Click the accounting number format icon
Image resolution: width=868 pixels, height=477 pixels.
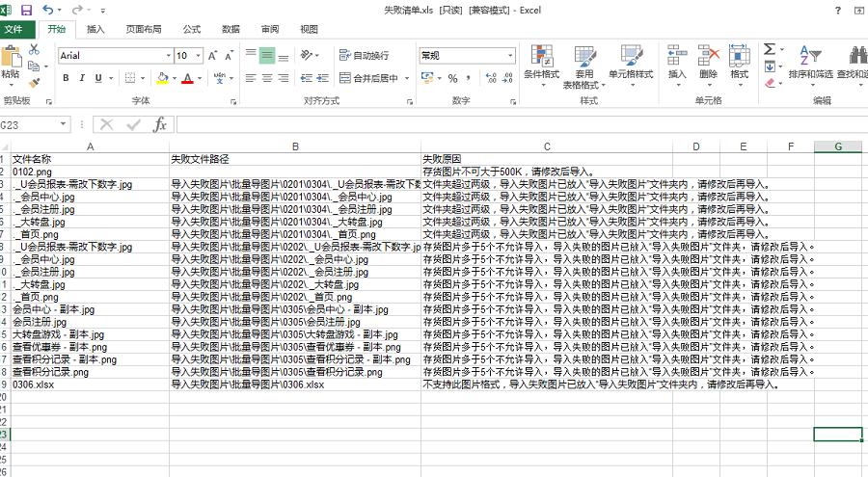tap(427, 78)
